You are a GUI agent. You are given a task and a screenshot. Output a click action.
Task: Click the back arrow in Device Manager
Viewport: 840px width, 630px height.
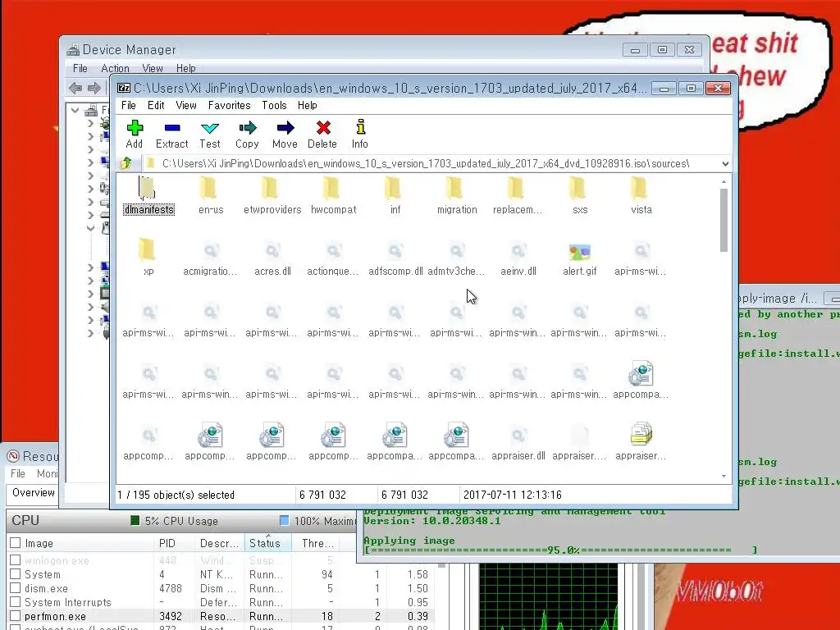[75, 88]
